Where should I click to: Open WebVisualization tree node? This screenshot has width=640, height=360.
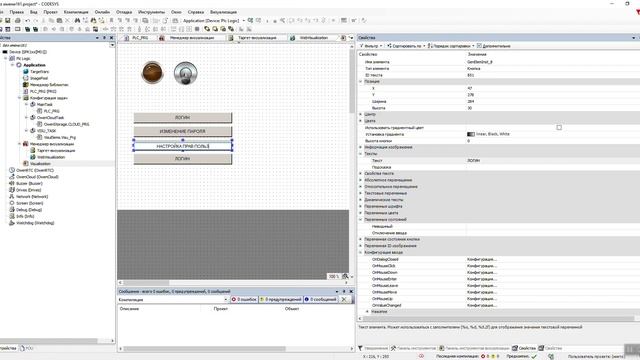51,157
